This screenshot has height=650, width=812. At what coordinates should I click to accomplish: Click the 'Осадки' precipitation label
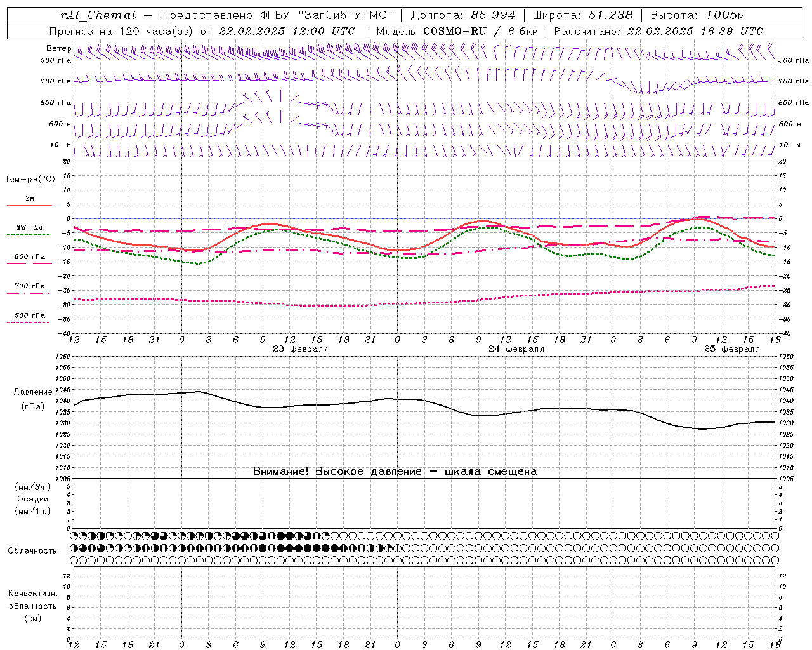tap(33, 499)
